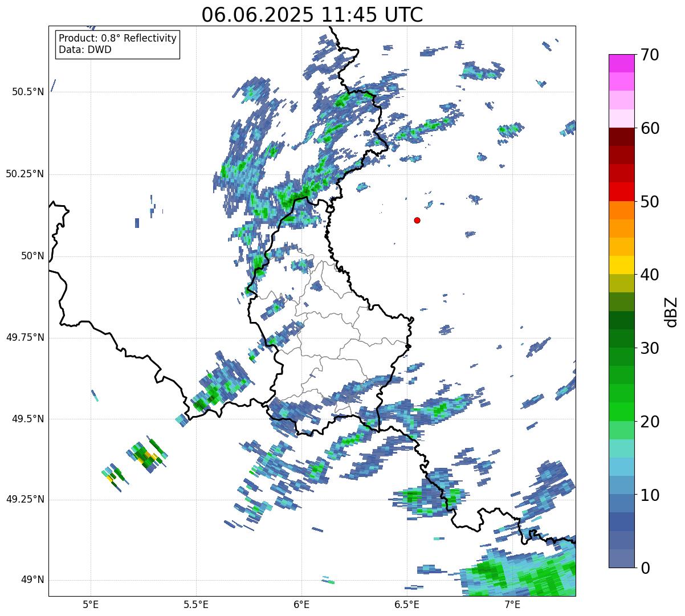685x616 pixels.
Task: Click the bright green swatch above 20
Action: coord(622,412)
